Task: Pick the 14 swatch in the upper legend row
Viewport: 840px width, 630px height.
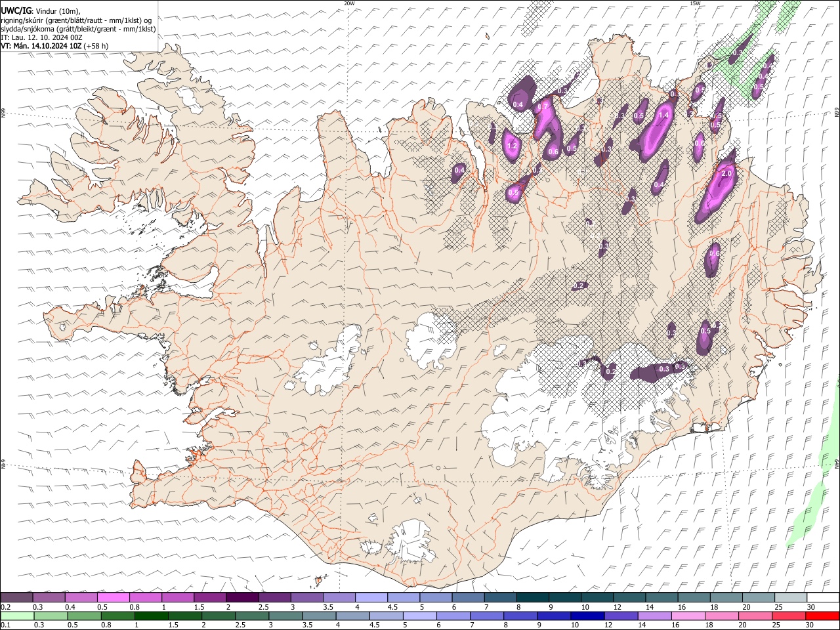Action: 661,597
